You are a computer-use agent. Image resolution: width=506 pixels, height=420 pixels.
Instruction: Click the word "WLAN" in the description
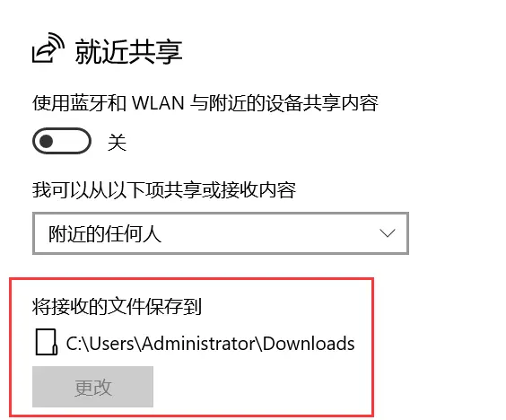tap(158, 103)
